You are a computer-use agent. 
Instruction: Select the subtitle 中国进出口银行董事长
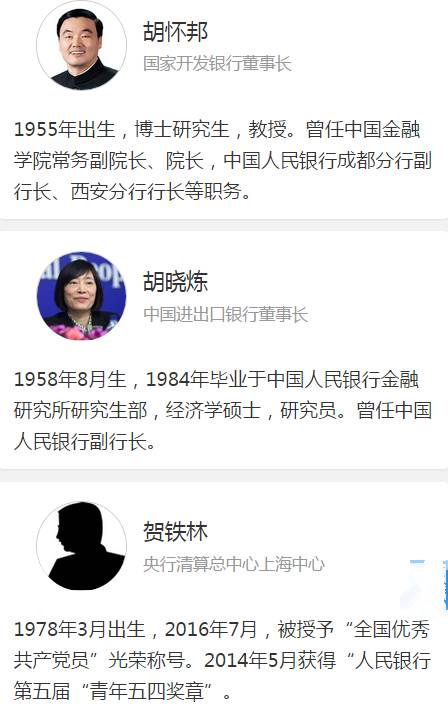tap(226, 314)
